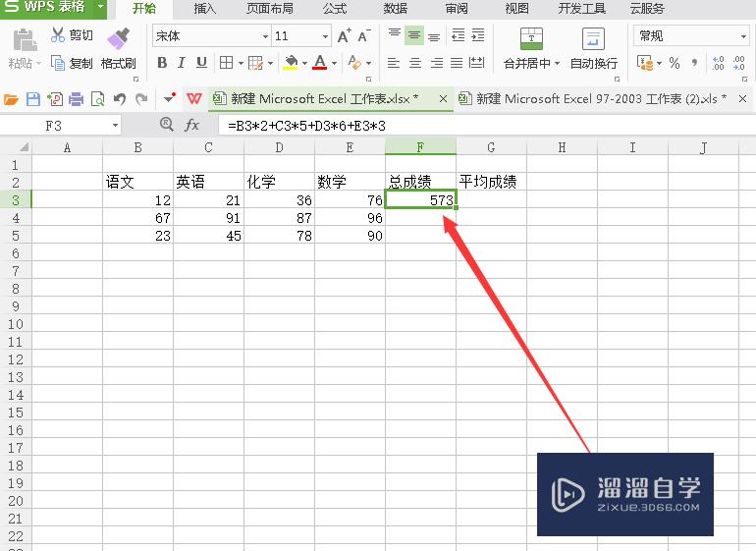Open file with folder icon
The image size is (756, 551).
pos(11,99)
